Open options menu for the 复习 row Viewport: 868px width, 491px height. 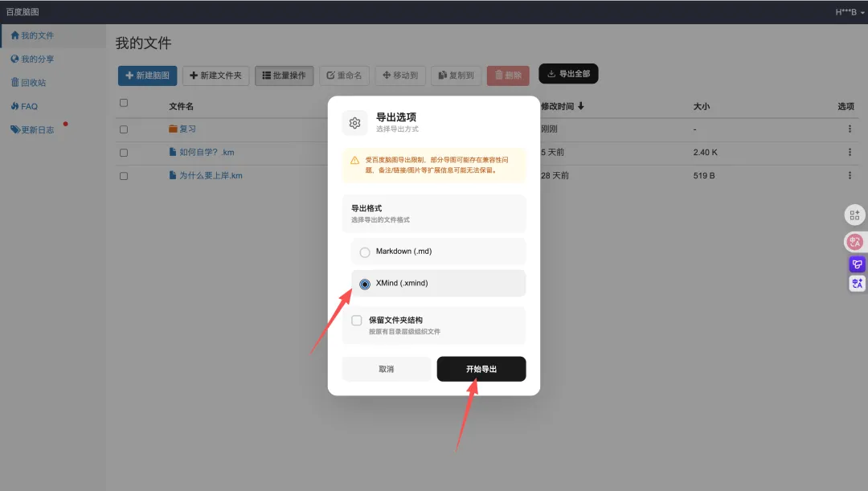[x=850, y=129]
